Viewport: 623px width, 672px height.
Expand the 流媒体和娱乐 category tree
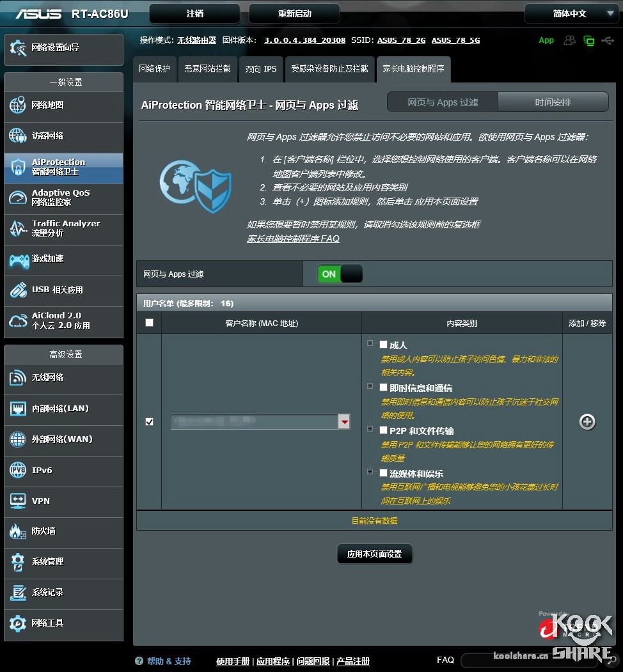(x=370, y=472)
